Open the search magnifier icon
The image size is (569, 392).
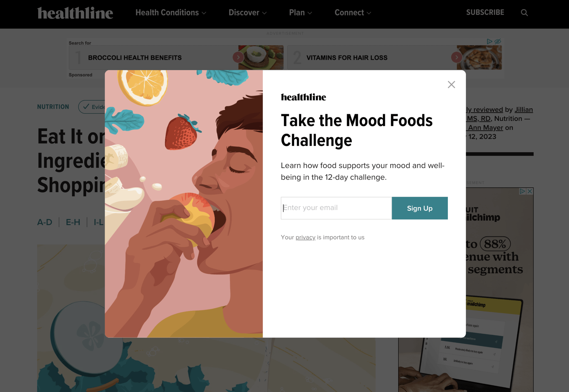click(524, 13)
